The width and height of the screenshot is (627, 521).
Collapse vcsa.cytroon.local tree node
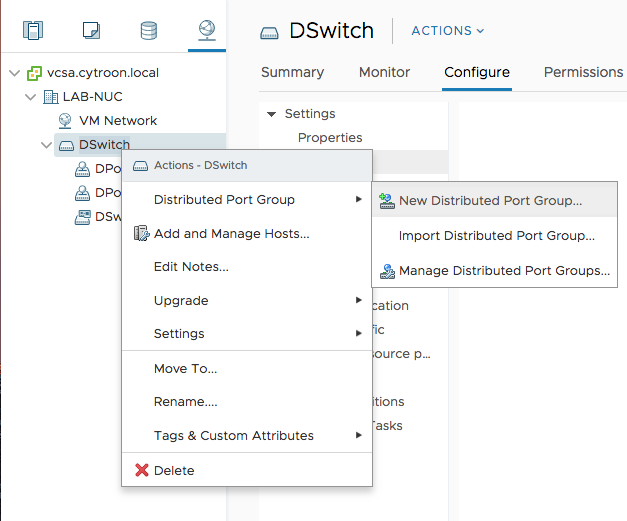click(x=15, y=73)
